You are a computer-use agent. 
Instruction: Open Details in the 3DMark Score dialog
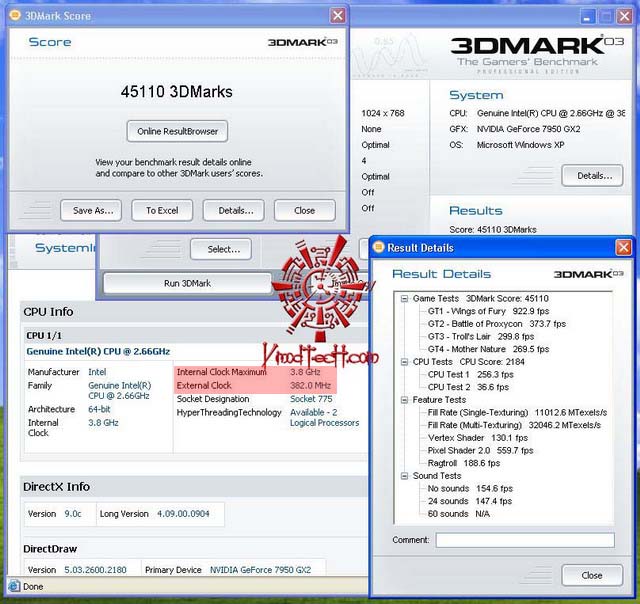[233, 211]
